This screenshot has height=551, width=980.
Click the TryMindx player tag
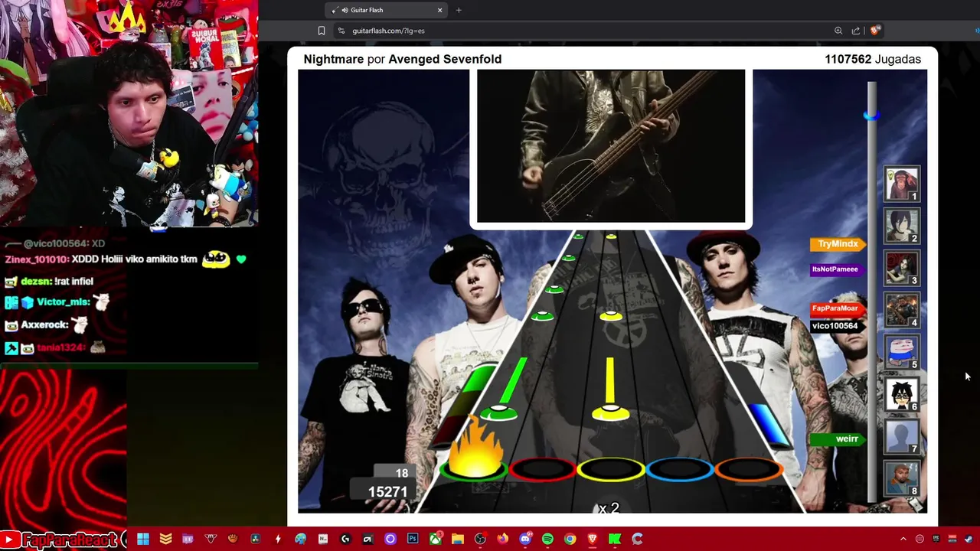(x=838, y=244)
